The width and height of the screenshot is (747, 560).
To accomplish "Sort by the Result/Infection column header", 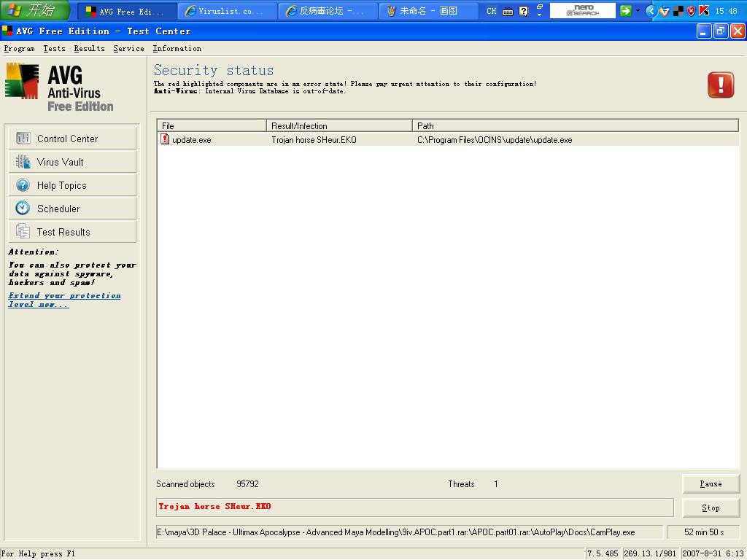I will (x=339, y=125).
